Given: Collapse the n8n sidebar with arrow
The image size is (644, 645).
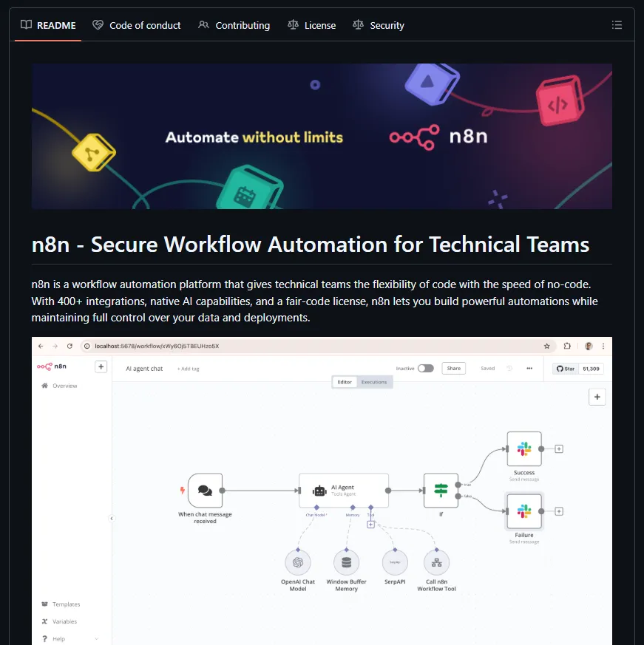Looking at the screenshot, I should pos(112,519).
